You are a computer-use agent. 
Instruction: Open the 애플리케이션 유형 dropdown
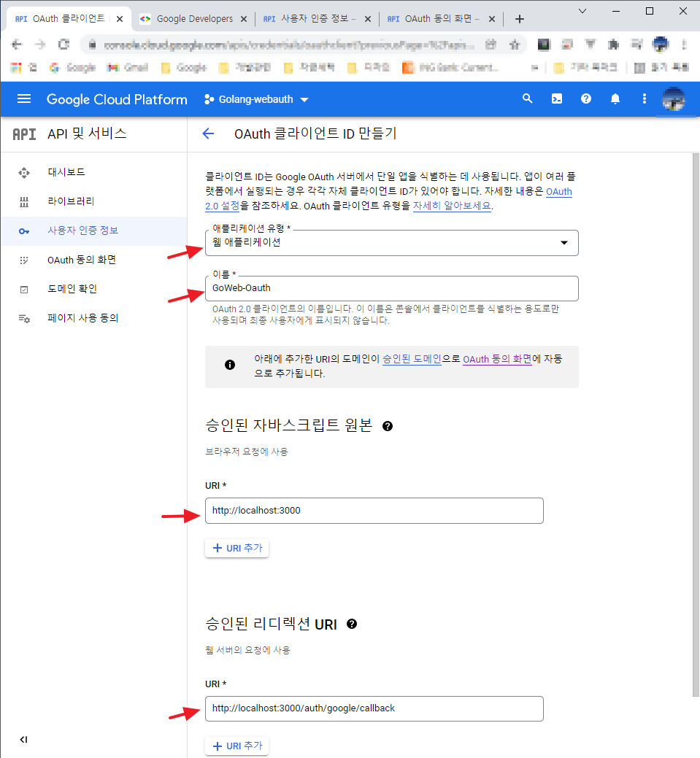coord(391,243)
